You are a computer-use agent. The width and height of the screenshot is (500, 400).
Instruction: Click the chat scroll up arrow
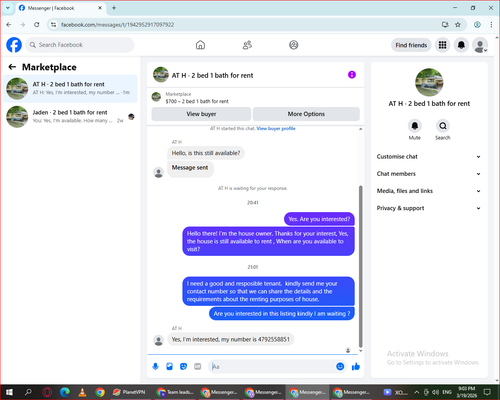coord(360,129)
